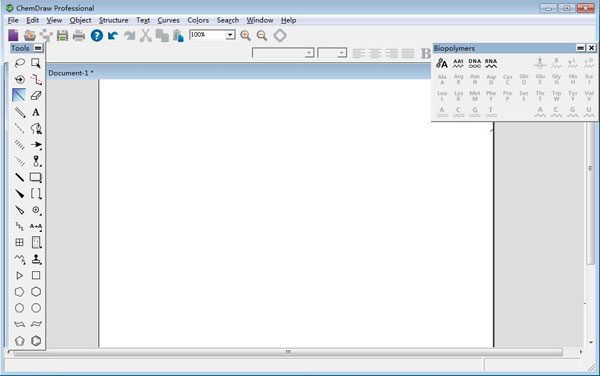
Task: Open the font name dropdown
Action: coord(309,53)
